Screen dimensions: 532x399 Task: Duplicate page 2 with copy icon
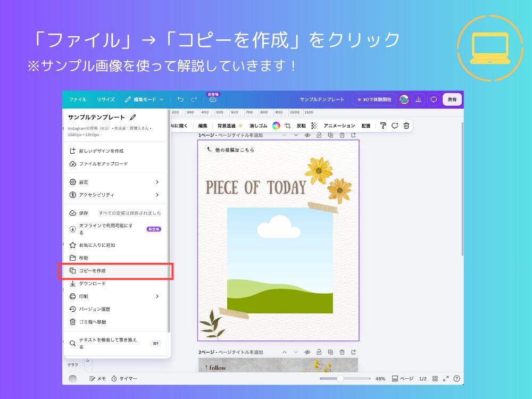pos(330,352)
